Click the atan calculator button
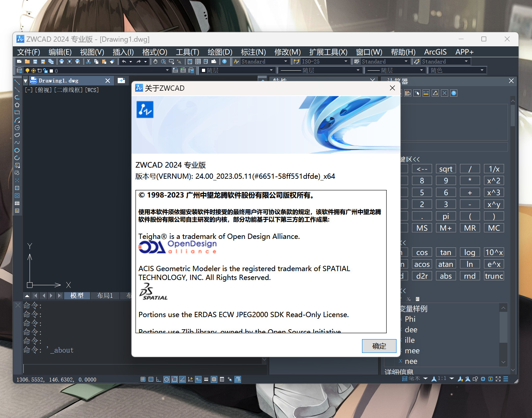Screen dimensions: 532x418 click(x=446, y=264)
